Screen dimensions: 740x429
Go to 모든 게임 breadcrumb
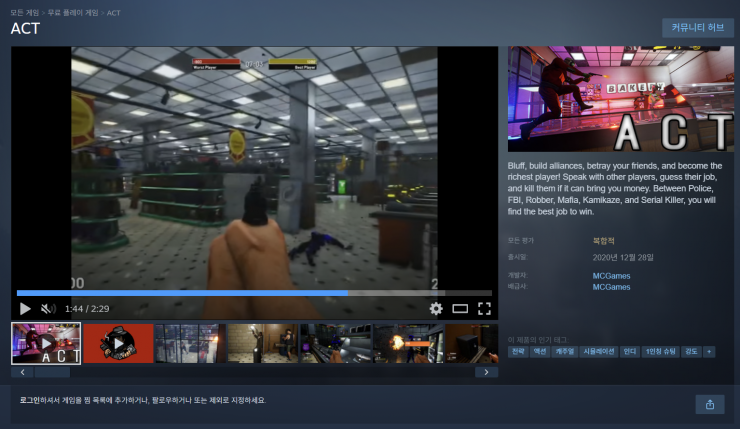(x=26, y=12)
